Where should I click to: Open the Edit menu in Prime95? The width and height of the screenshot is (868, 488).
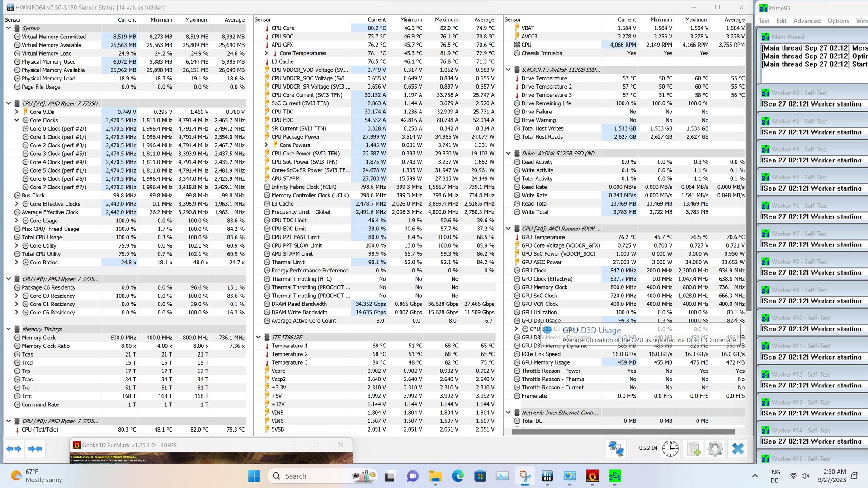[x=781, y=21]
